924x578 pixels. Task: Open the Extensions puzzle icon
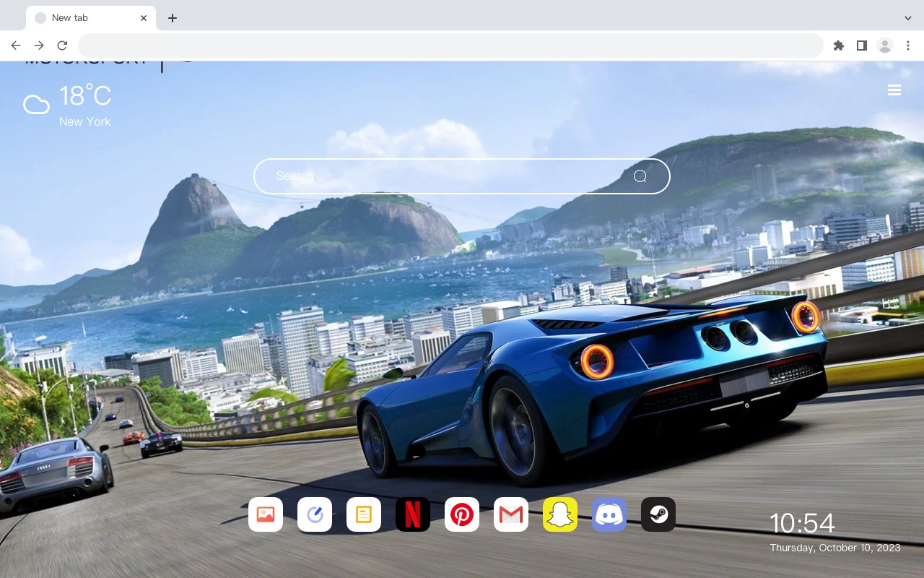click(x=838, y=46)
